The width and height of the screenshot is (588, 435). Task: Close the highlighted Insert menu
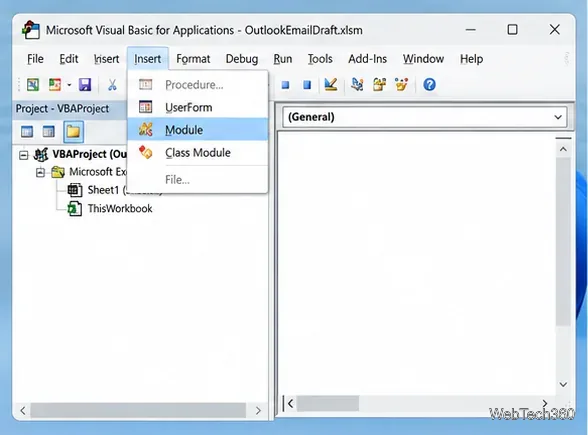147,59
